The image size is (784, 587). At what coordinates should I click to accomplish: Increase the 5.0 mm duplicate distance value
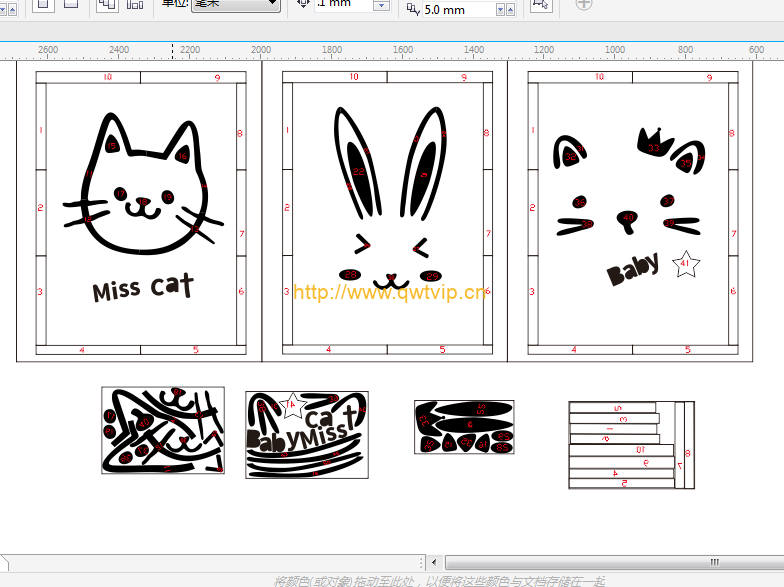pyautogui.click(x=510, y=10)
